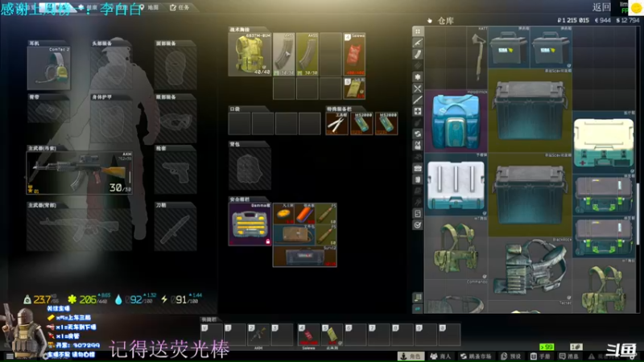Click the empty 身体护甲 body armor slot
The width and height of the screenshot is (644, 362).
[x=112, y=121]
